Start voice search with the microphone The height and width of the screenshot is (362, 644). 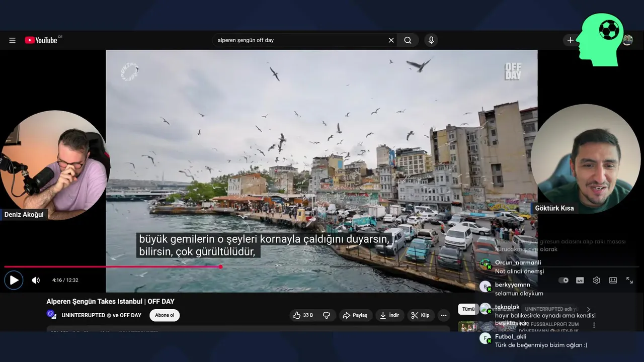(x=431, y=40)
